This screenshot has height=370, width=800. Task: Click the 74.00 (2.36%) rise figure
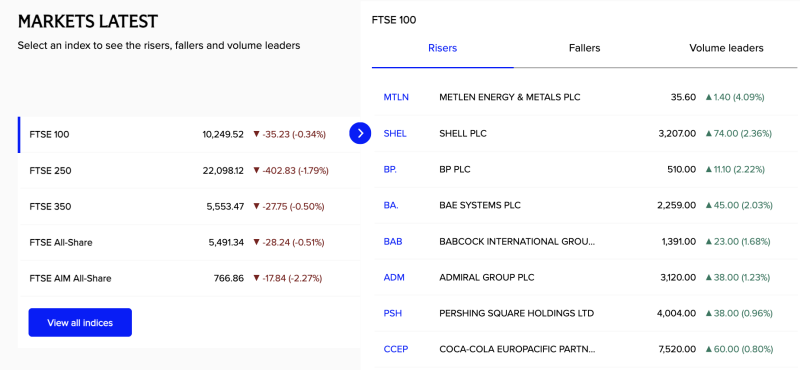point(738,134)
